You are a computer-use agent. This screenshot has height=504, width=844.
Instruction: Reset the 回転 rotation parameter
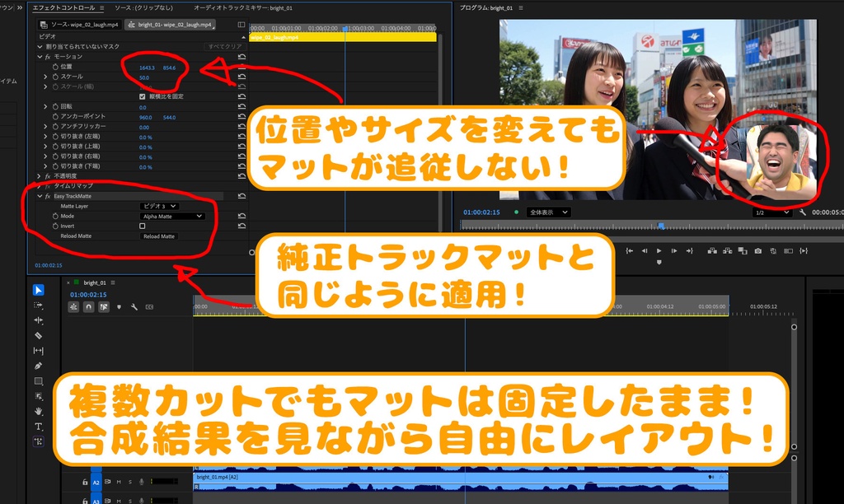click(241, 106)
